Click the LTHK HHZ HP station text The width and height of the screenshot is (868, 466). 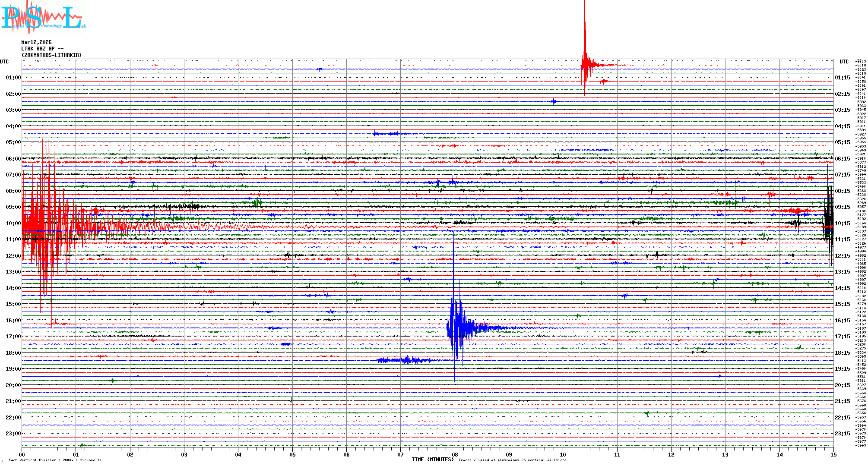tap(42, 49)
